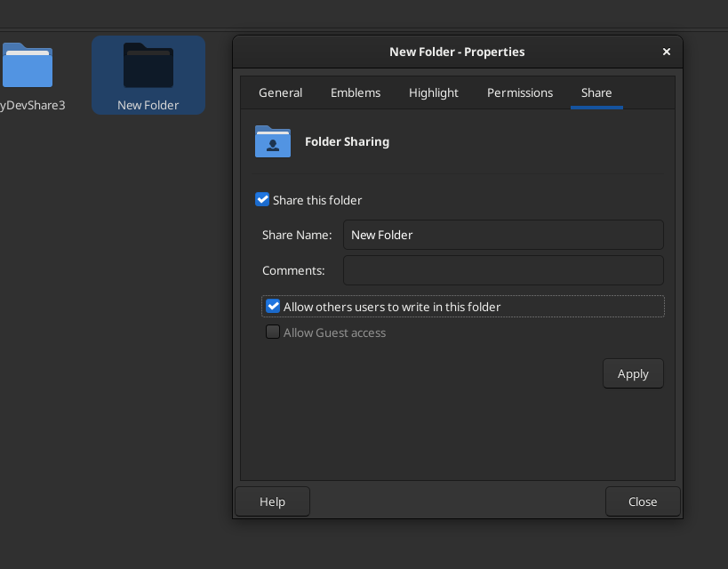This screenshot has height=569, width=728.
Task: Click the Folder Sharing icon
Action: (273, 141)
